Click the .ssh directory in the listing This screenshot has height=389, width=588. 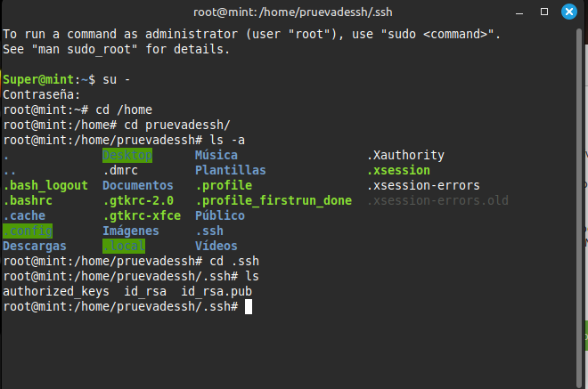209,231
